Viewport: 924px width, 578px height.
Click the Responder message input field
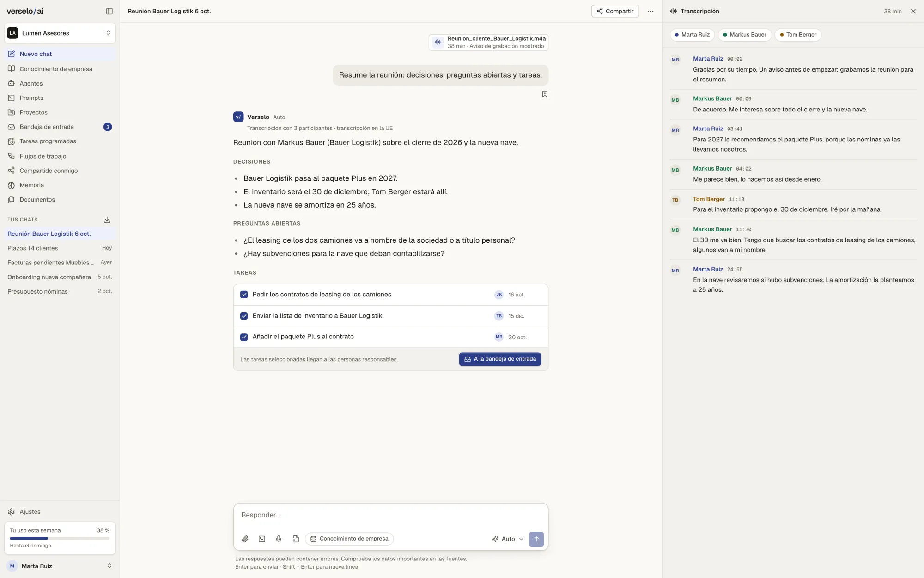point(391,515)
